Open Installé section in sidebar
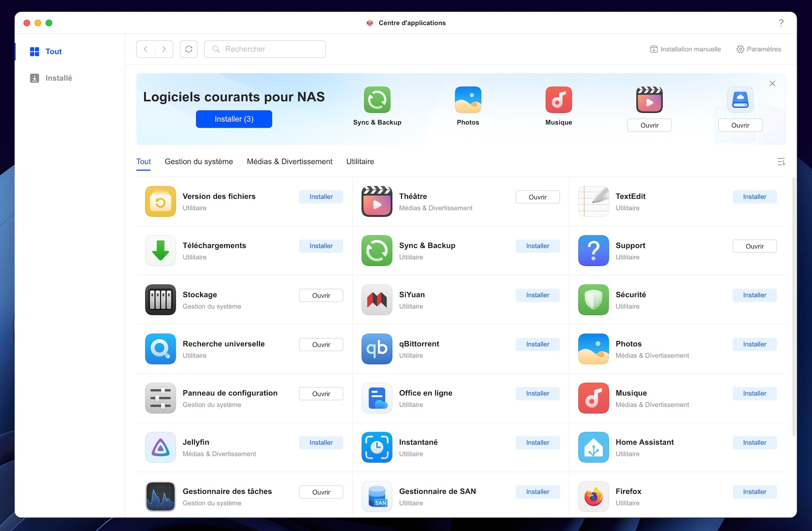 (x=58, y=78)
